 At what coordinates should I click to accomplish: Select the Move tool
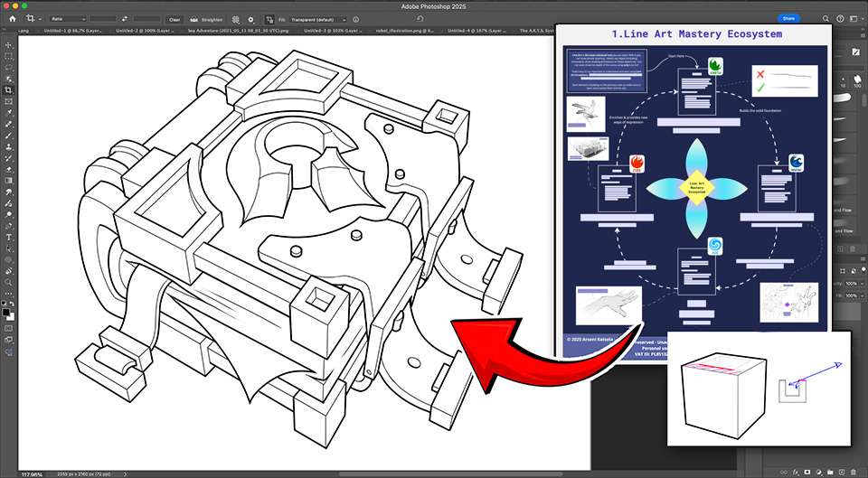click(8, 45)
